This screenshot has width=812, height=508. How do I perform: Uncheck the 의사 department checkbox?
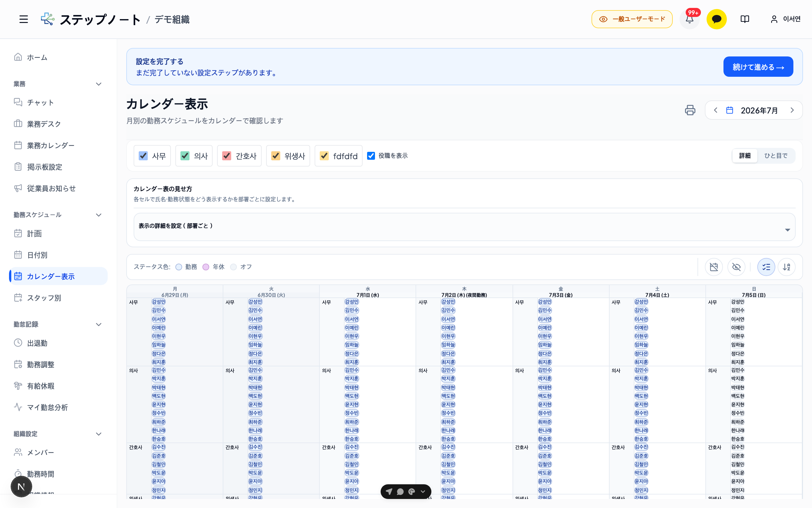pyautogui.click(x=185, y=156)
